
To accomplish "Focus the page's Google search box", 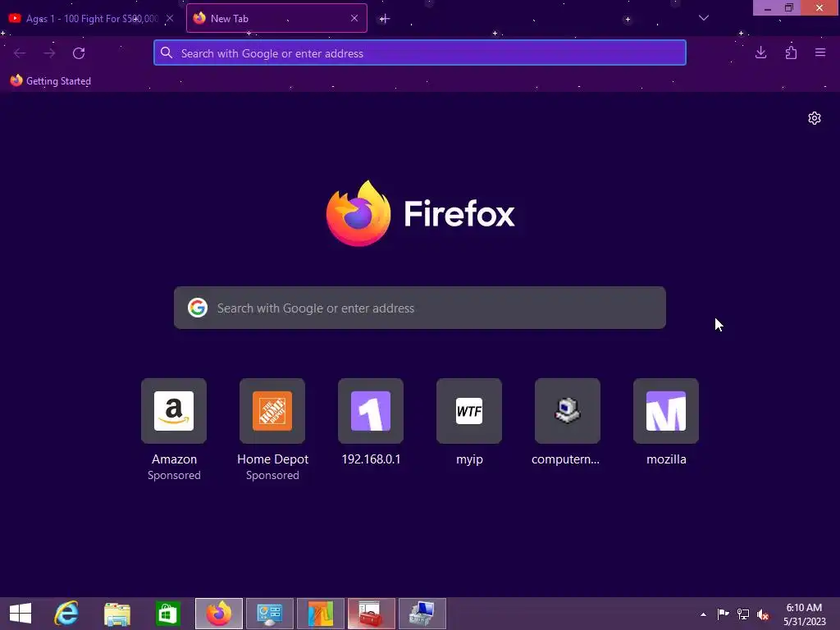I will 419,308.
